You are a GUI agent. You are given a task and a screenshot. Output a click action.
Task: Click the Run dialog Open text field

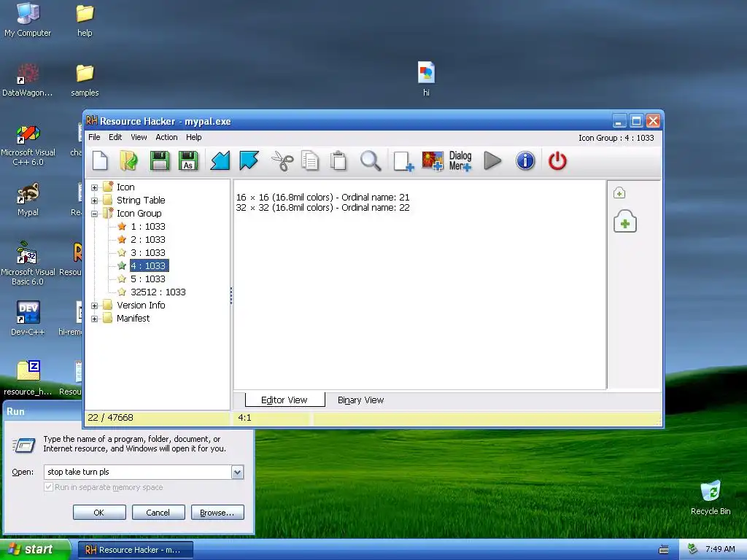click(138, 472)
